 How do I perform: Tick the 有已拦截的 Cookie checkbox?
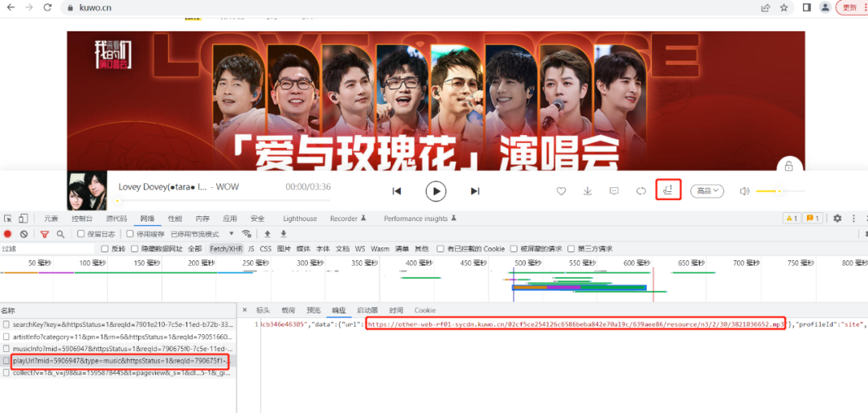[x=440, y=248]
